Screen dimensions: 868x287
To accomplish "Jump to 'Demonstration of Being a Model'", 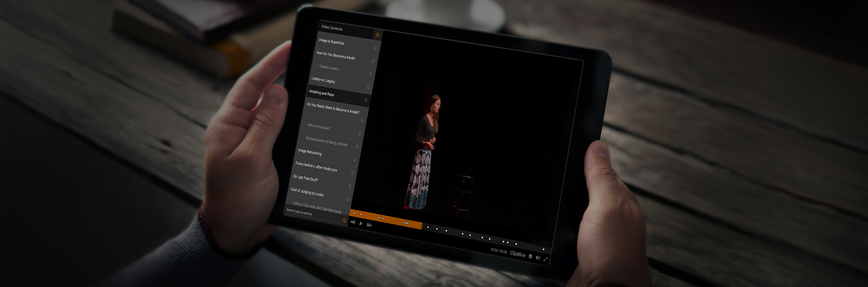I will pyautogui.click(x=327, y=141).
